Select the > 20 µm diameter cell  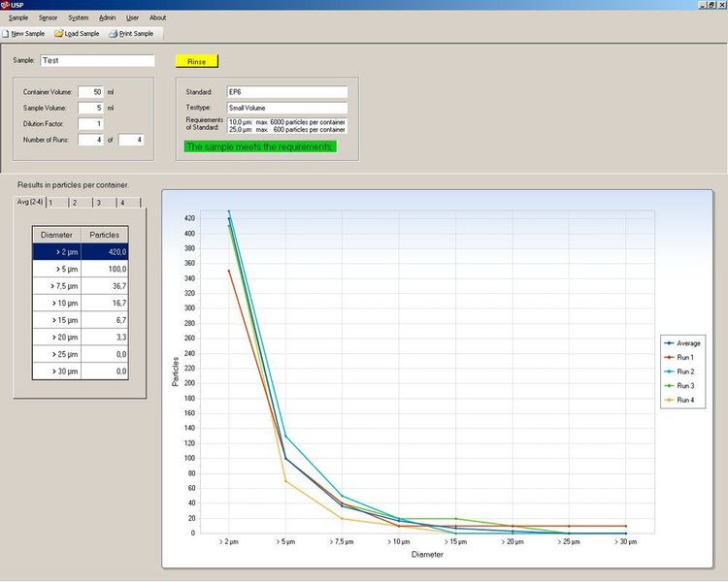click(x=56, y=338)
